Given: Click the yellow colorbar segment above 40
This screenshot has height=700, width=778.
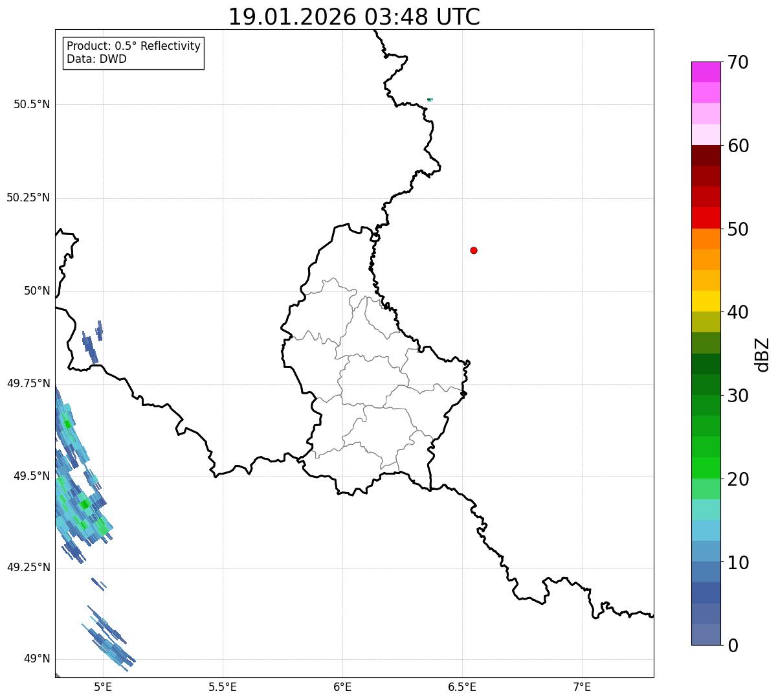Looking at the screenshot, I should click(706, 301).
